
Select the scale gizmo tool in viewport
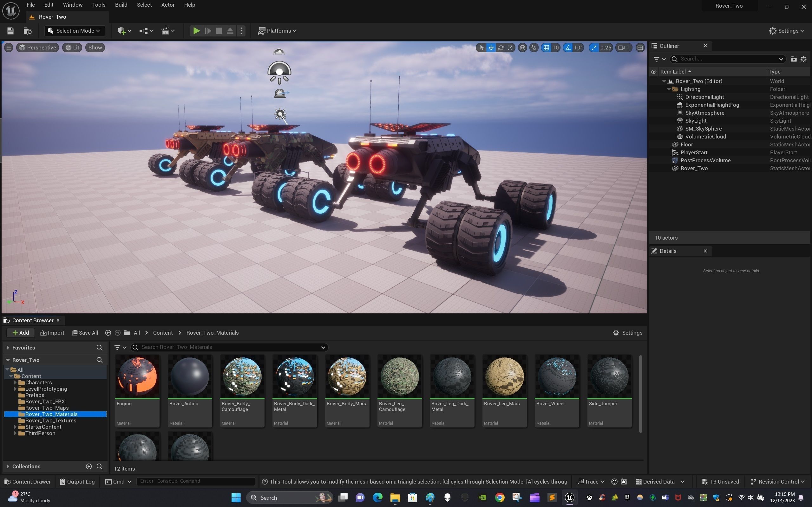(510, 48)
